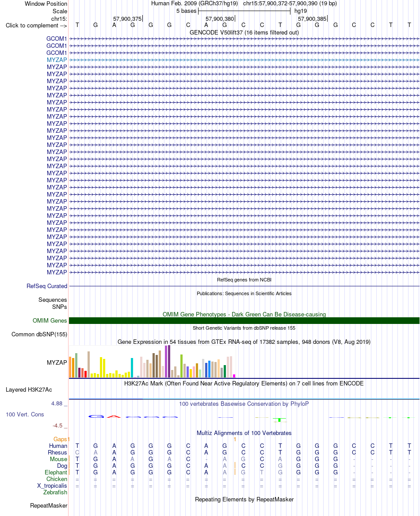Click the MYZAP label beside GTEx chart

57,362
